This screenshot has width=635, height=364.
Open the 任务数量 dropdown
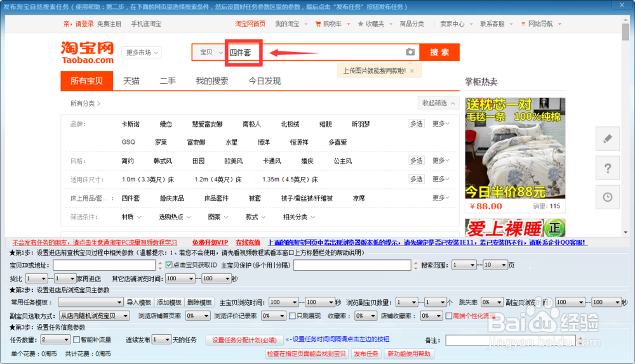[x=55, y=340]
